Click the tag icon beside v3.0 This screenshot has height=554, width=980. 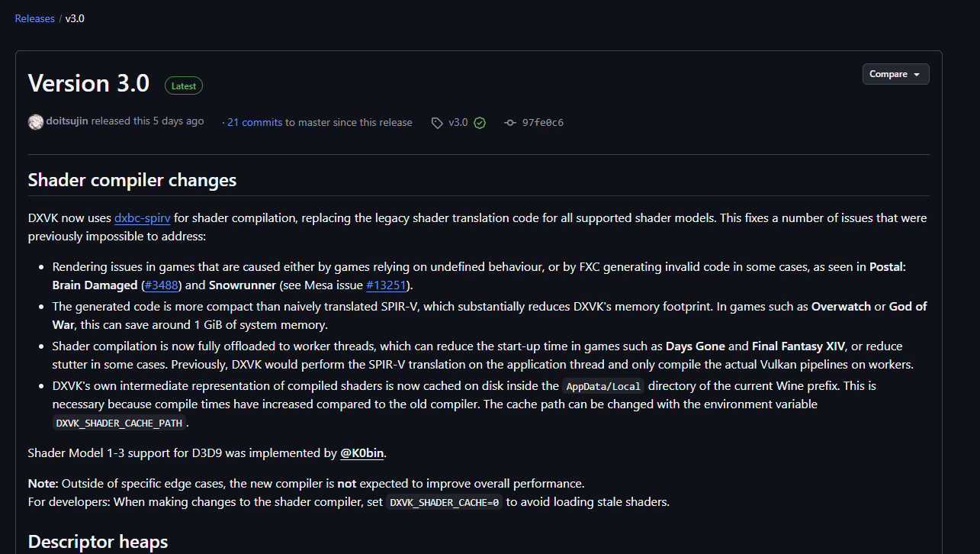(x=437, y=123)
